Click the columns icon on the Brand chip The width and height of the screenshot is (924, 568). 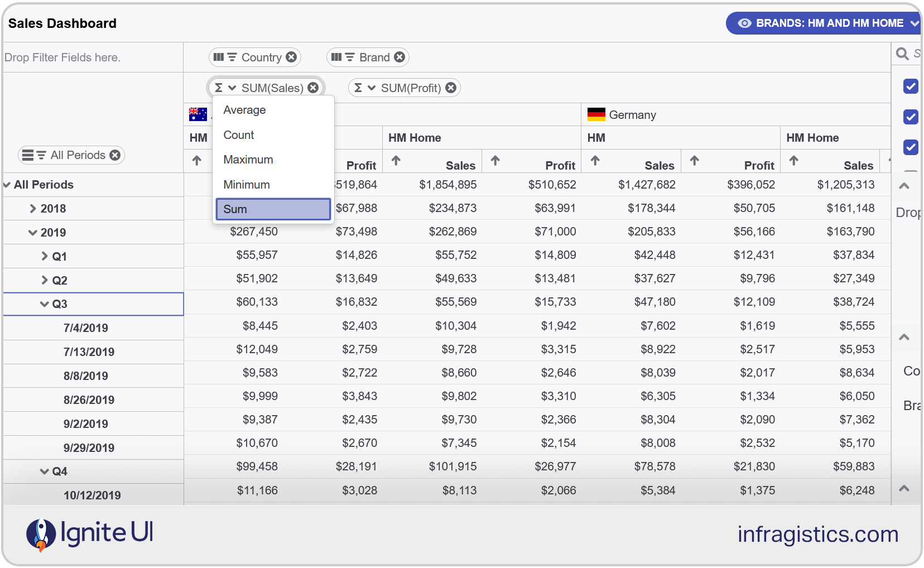(x=338, y=56)
